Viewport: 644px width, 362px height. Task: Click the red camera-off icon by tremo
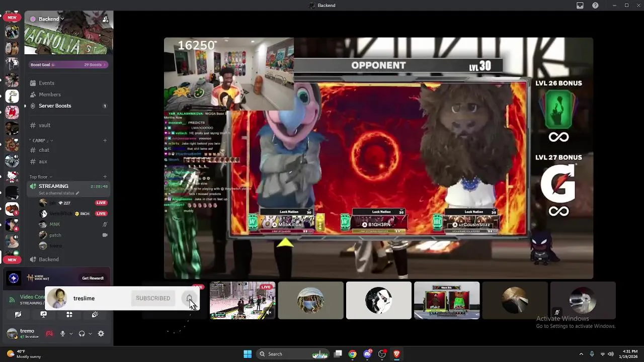[49, 333]
